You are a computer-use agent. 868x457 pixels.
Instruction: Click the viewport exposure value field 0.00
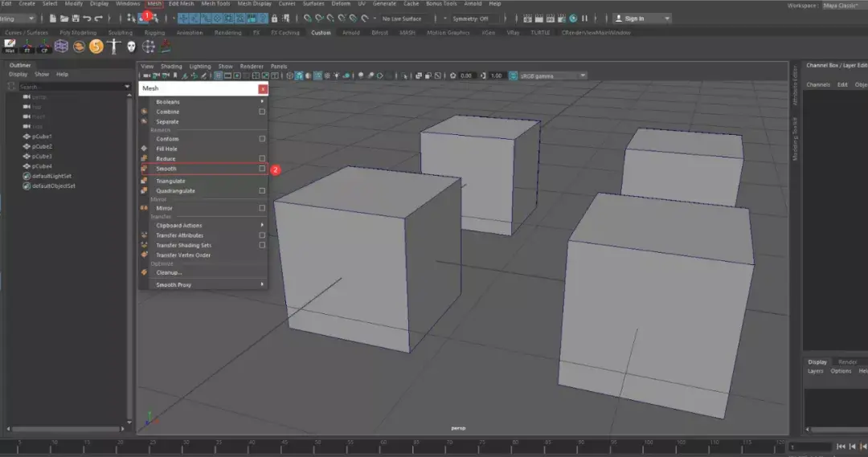(466, 75)
